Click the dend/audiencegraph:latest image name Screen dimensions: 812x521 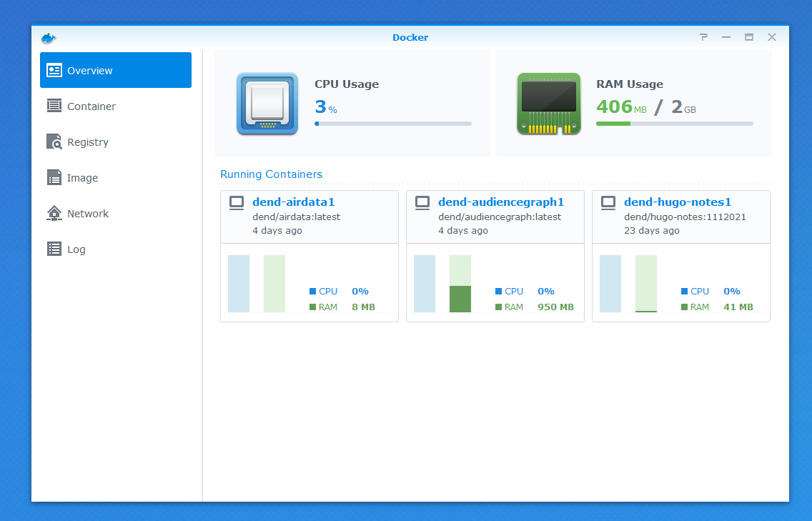(500, 217)
